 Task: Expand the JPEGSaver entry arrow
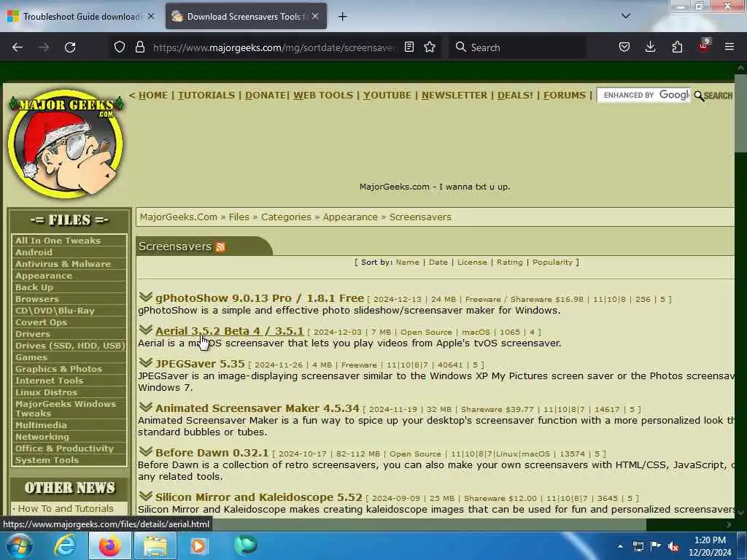click(145, 363)
